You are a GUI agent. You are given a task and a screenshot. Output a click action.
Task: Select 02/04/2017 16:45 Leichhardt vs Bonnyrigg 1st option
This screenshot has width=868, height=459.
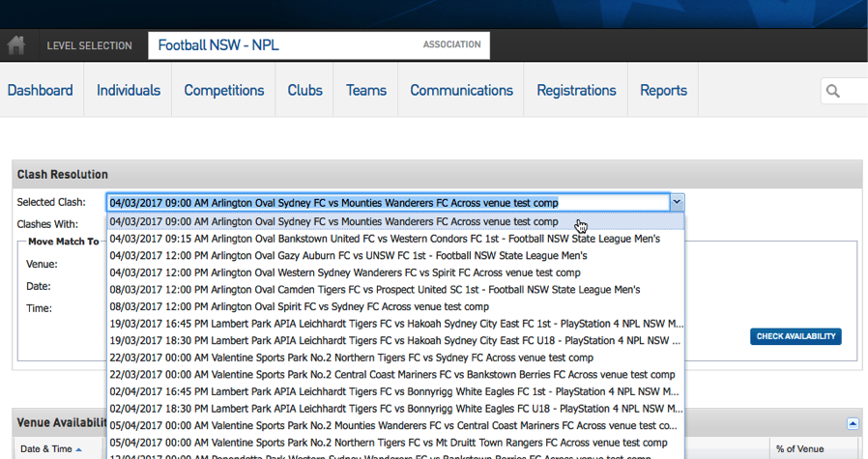click(395, 392)
